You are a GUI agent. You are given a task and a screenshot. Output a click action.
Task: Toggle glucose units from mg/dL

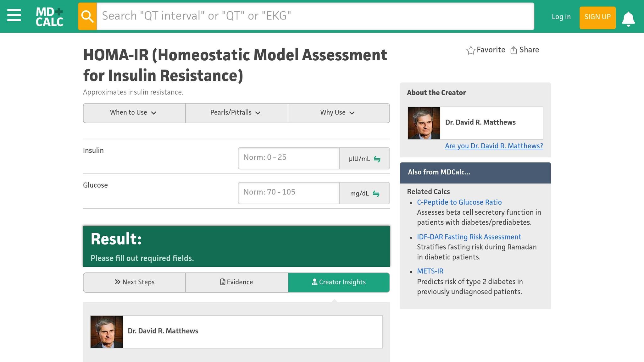(364, 193)
